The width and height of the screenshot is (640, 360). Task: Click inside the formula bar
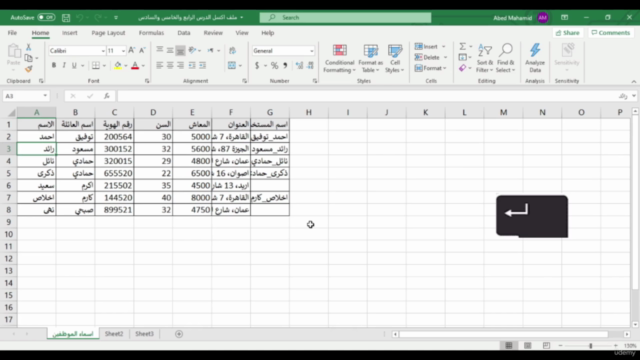[x=367, y=96]
